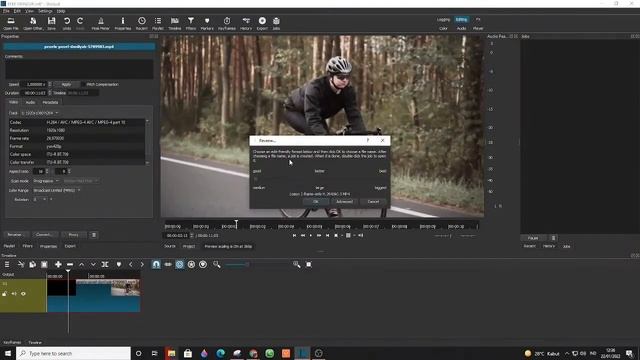Image resolution: width=640 pixels, height=360 pixels.
Task: Adjust the player timecode spinner arrows
Action: click(x=191, y=236)
